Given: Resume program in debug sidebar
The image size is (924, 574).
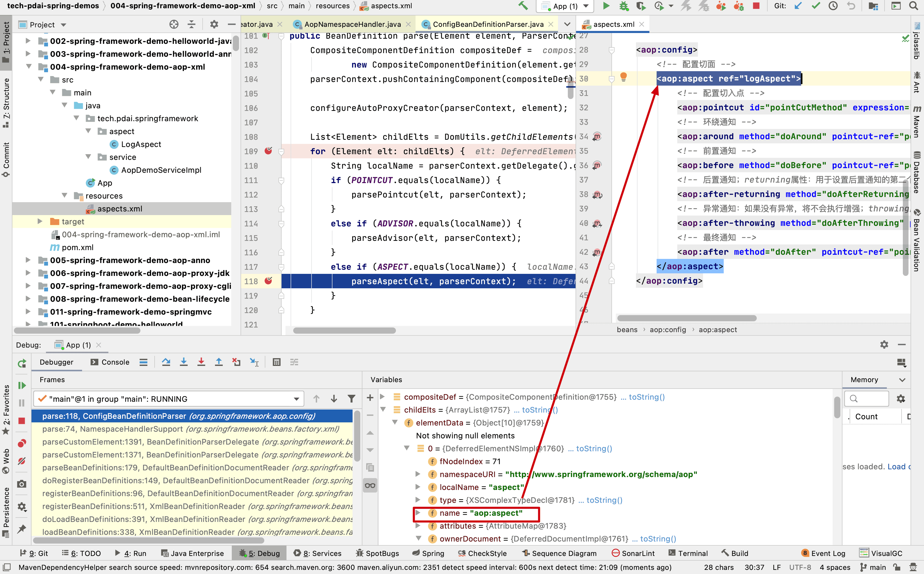Looking at the screenshot, I should click(x=22, y=385).
